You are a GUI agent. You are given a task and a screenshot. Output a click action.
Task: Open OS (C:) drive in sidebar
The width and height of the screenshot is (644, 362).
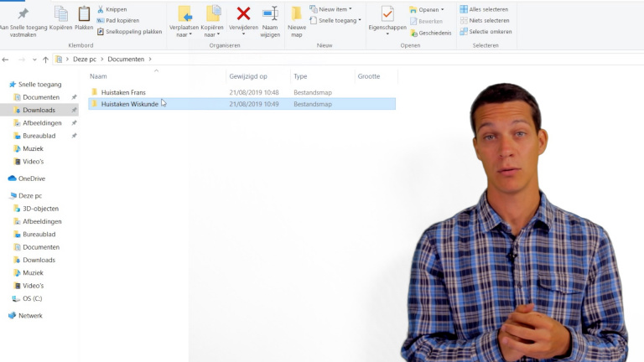pyautogui.click(x=32, y=298)
